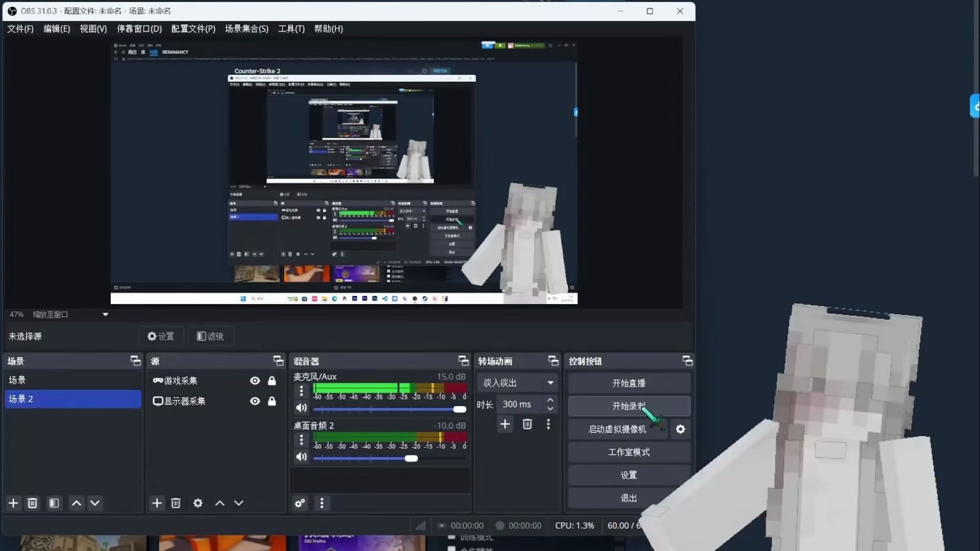The image size is (980, 551).
Task: Click the 启动虚拟摄像机 button
Action: pyautogui.click(x=617, y=429)
